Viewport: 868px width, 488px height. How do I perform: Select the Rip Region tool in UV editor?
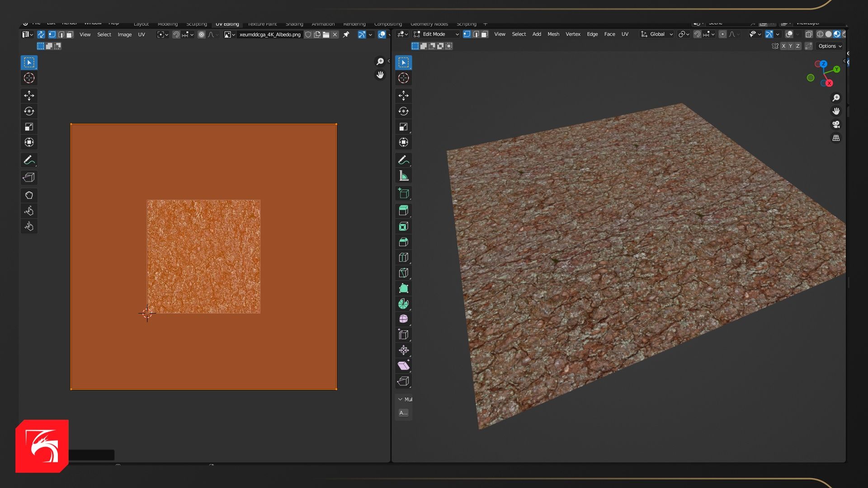(x=29, y=178)
